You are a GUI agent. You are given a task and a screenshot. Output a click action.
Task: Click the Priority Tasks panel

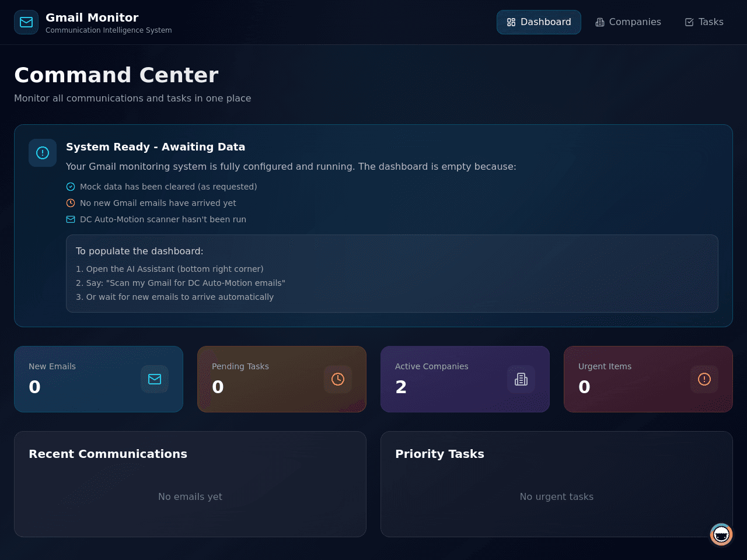(x=557, y=484)
